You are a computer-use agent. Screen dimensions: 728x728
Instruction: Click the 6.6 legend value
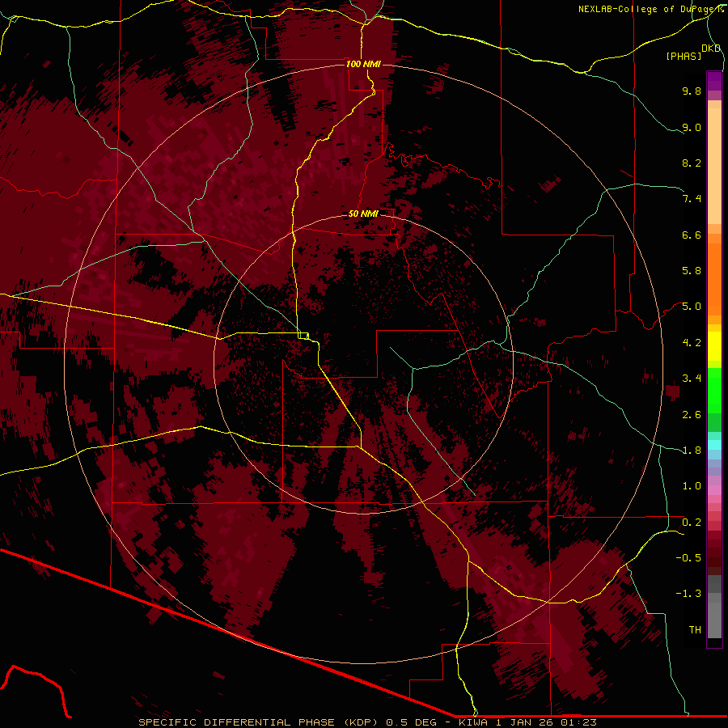[692, 235]
